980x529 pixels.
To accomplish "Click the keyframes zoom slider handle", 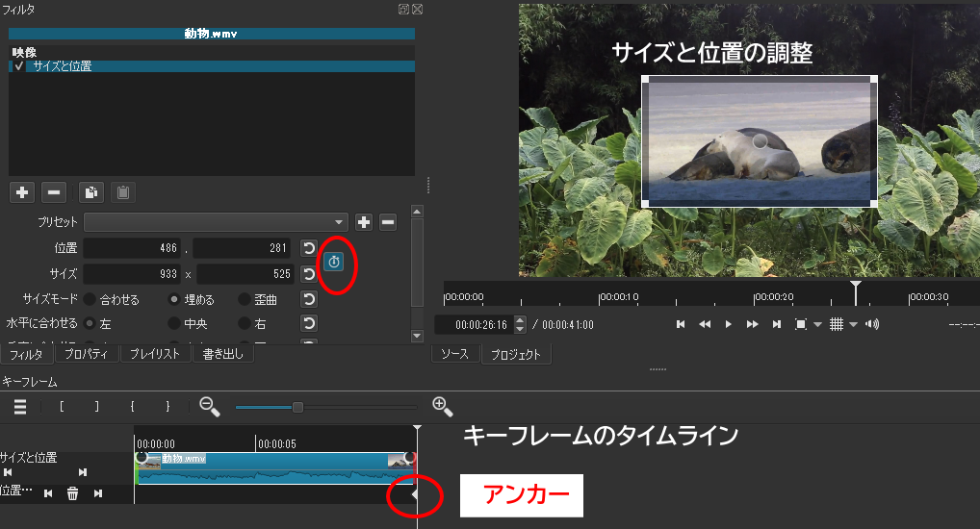I will (297, 407).
